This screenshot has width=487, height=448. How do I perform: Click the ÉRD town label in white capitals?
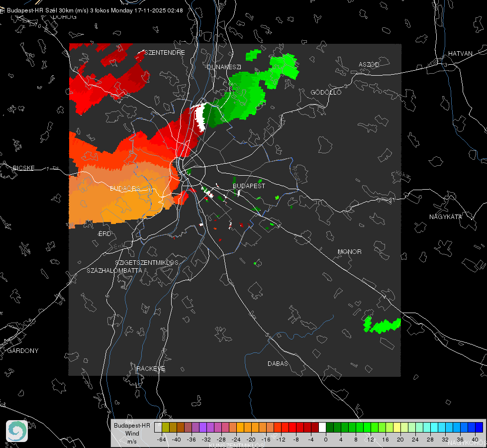tap(104, 234)
